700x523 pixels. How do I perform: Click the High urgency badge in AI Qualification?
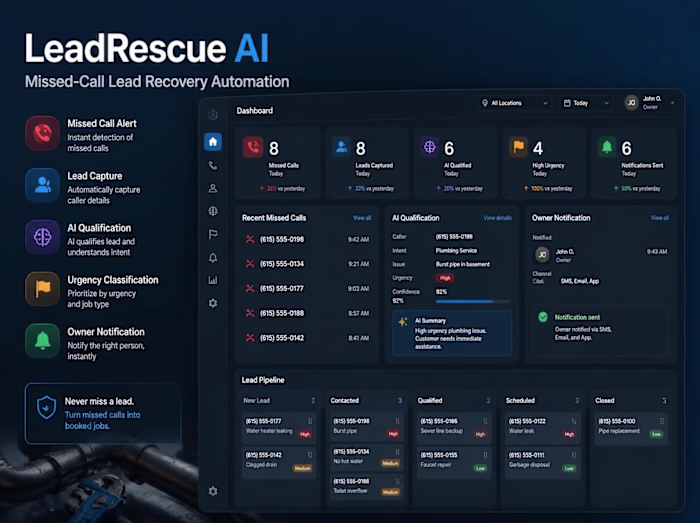(445, 278)
